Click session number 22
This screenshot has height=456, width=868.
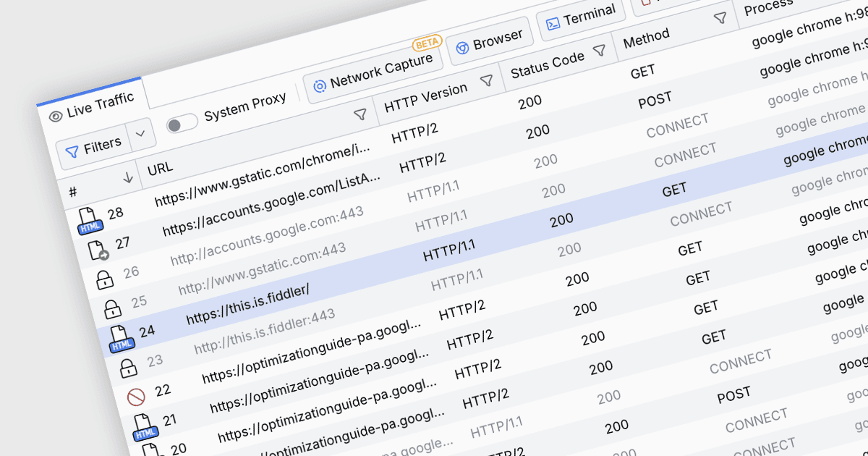[x=163, y=390]
